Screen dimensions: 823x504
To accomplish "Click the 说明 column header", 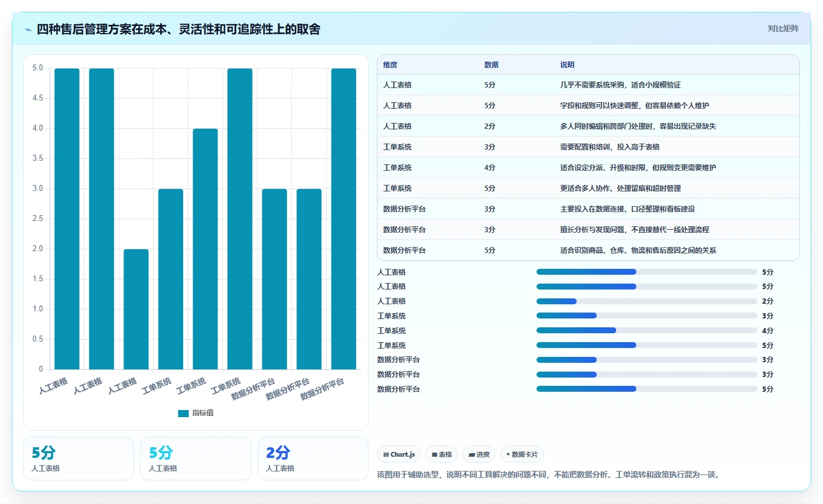I will point(567,65).
